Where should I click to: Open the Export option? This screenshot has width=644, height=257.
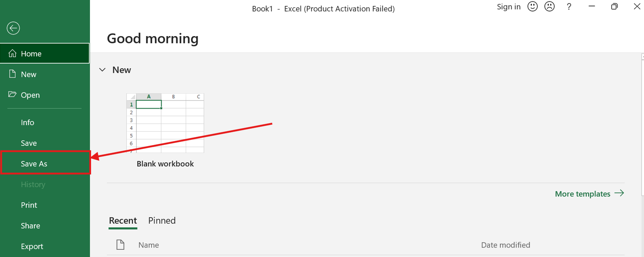click(x=32, y=246)
